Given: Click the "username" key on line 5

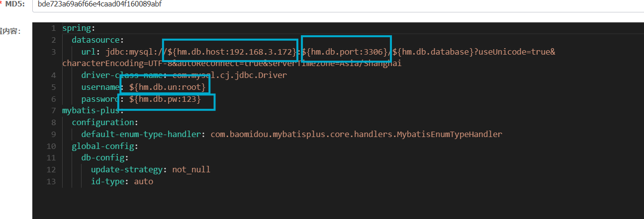Looking at the screenshot, I should point(100,87).
